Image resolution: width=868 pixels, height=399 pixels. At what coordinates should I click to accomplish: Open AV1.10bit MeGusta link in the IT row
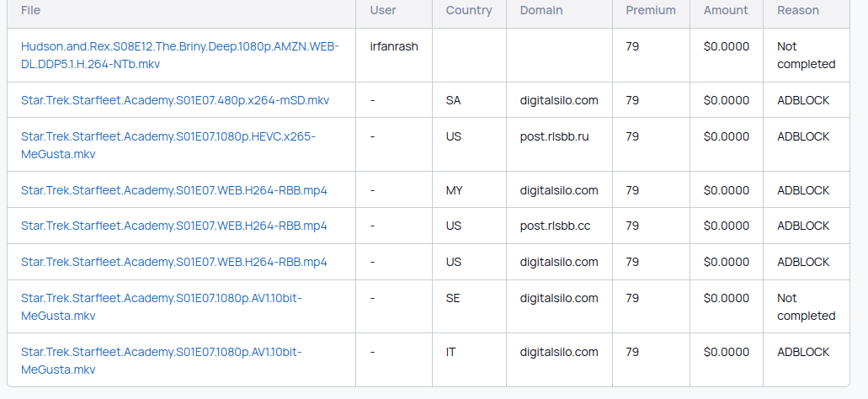point(162,361)
